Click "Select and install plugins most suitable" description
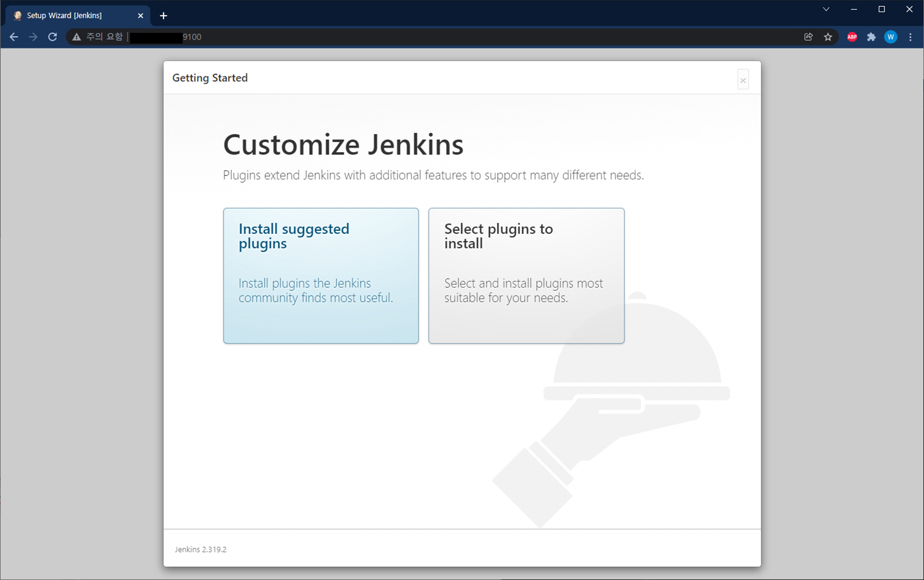The height and width of the screenshot is (580, 924). click(524, 290)
